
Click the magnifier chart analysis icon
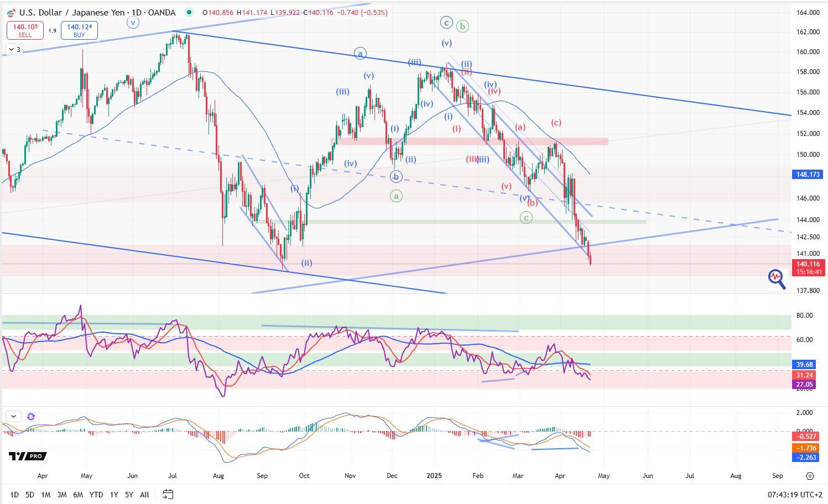tap(777, 279)
